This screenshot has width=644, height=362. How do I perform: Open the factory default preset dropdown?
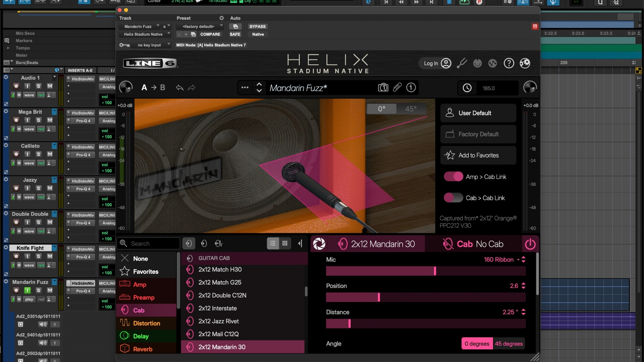[200, 26]
